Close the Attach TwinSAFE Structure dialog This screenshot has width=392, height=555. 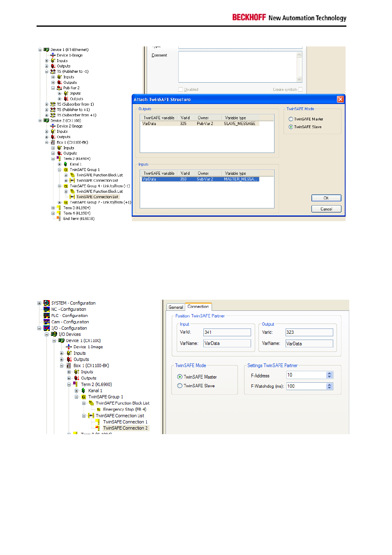click(340, 99)
